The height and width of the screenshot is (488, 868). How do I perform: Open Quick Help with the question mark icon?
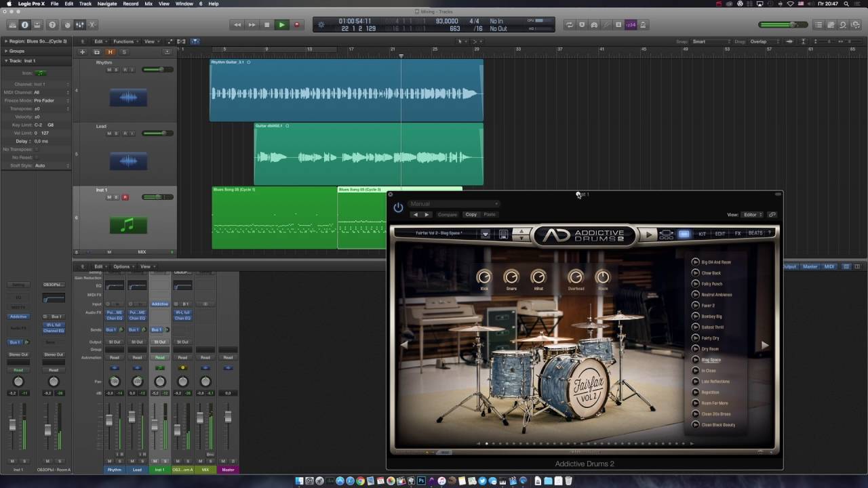pyautogui.click(x=52, y=25)
